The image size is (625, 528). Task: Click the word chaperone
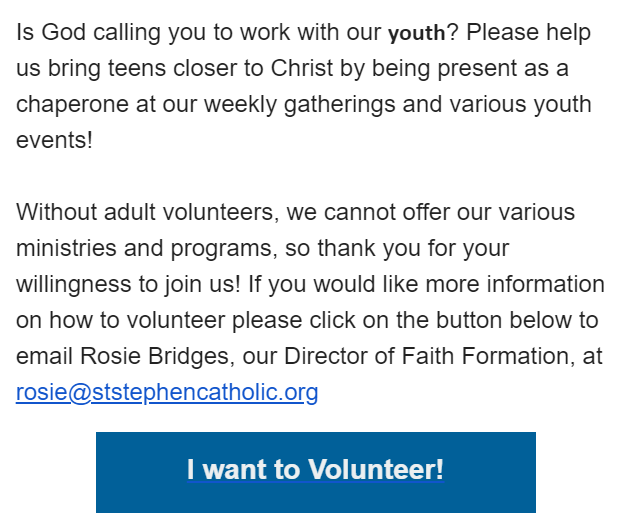(x=72, y=105)
